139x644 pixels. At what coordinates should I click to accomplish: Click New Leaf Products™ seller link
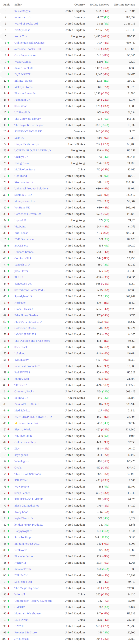(x=27, y=366)
